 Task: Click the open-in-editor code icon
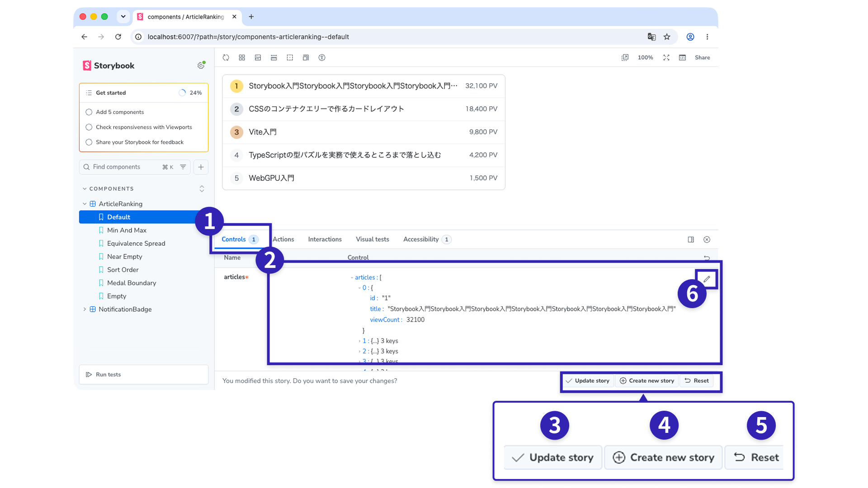[682, 57]
